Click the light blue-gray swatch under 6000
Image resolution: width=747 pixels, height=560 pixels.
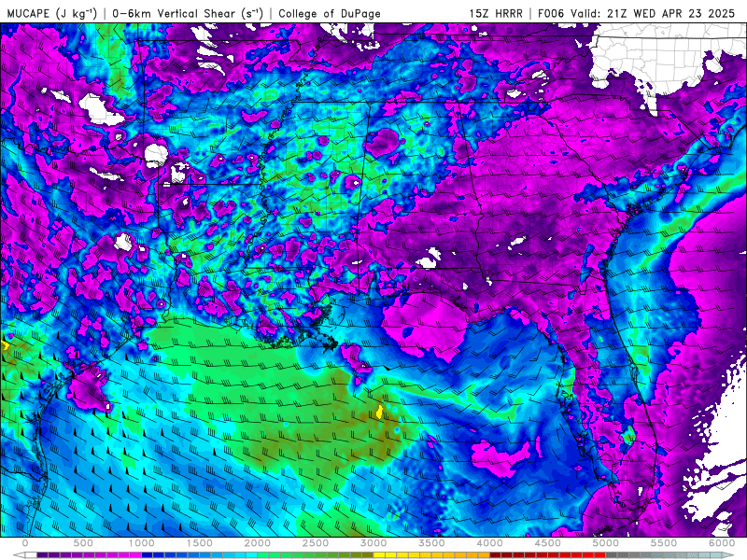pos(716,554)
